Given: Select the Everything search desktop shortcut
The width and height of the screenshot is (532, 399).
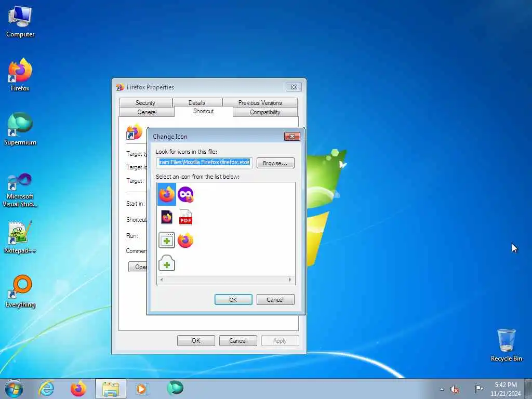Looking at the screenshot, I should (x=20, y=291).
